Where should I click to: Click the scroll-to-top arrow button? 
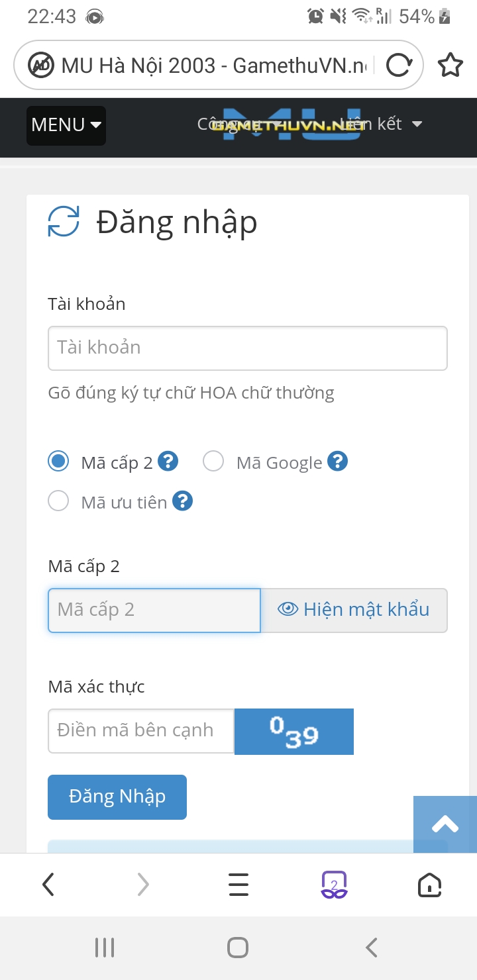pos(445,824)
